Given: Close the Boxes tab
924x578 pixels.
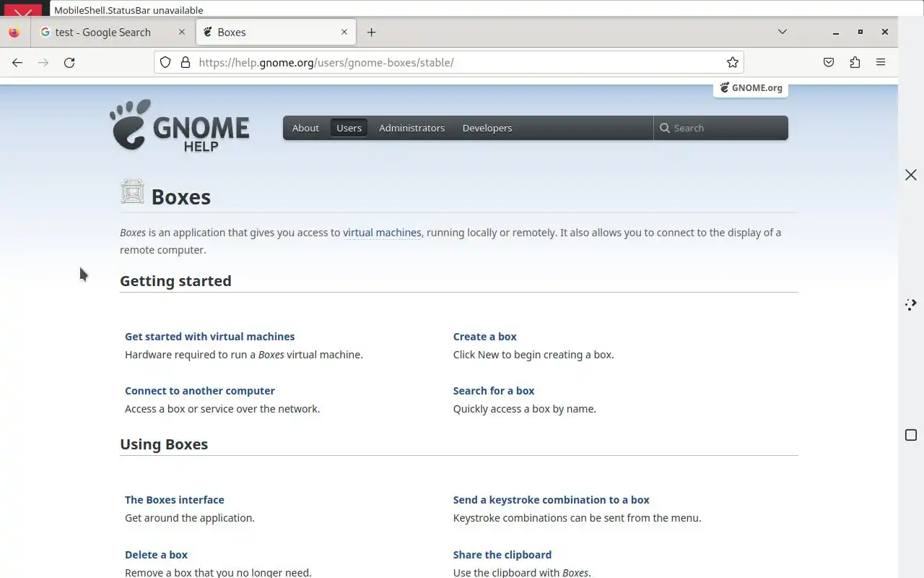Looking at the screenshot, I should pyautogui.click(x=344, y=32).
